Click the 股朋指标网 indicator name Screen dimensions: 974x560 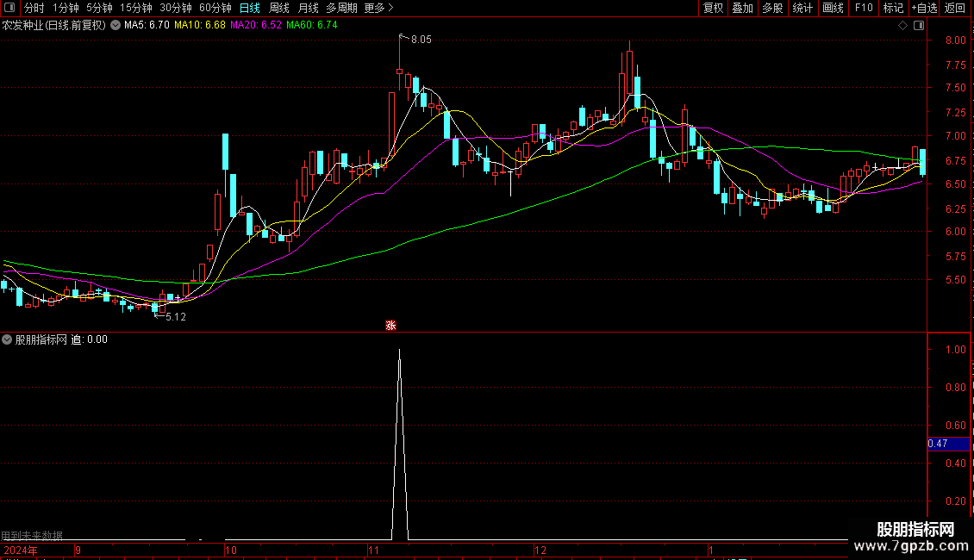41,339
